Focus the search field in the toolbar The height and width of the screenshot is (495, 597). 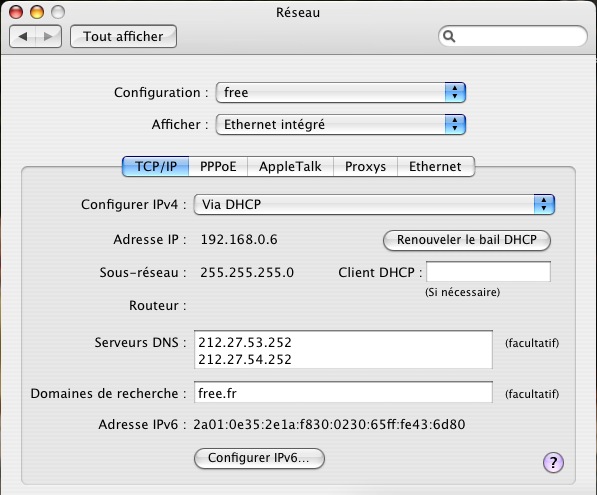(513, 36)
